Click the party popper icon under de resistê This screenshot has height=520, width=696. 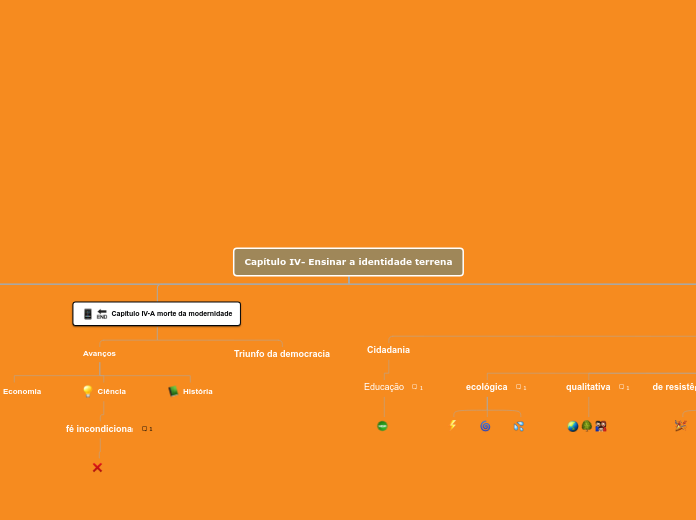(x=680, y=425)
